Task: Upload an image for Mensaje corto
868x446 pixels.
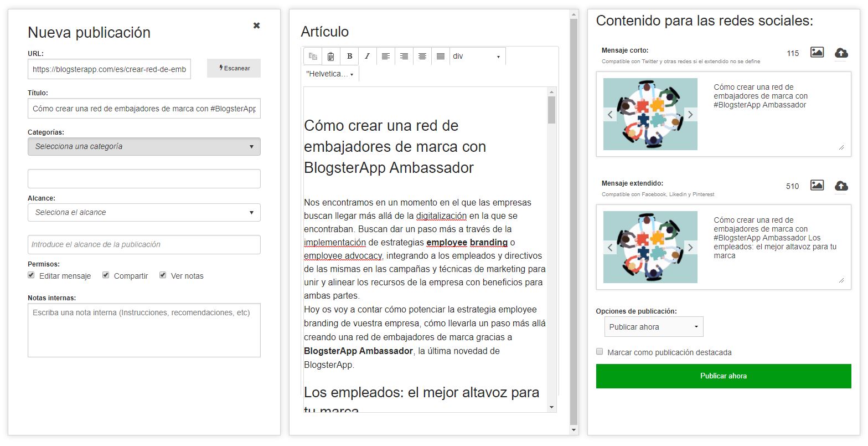Action: pos(841,53)
